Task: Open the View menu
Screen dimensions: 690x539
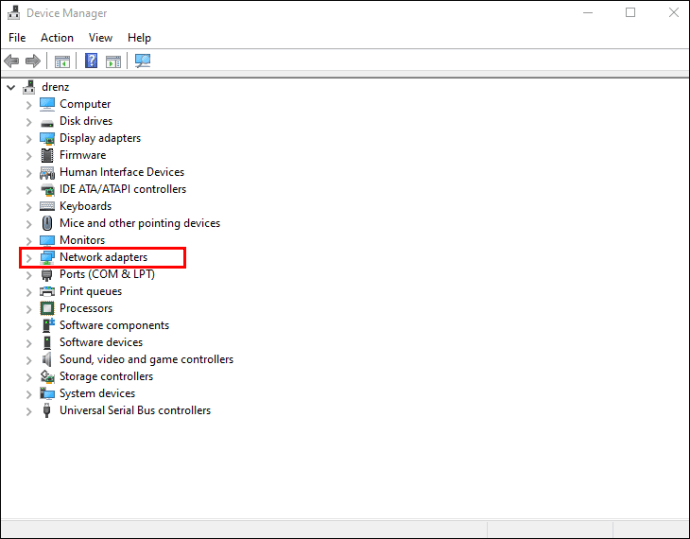Action: click(x=100, y=38)
